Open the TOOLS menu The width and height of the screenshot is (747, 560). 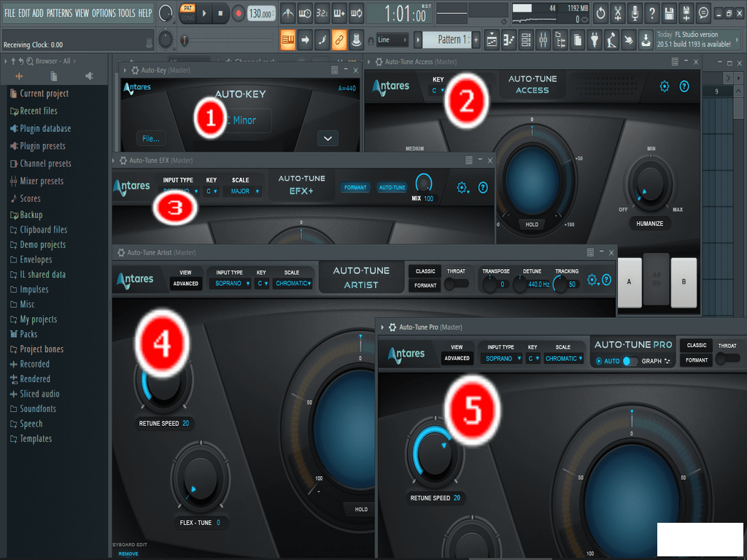point(127,13)
